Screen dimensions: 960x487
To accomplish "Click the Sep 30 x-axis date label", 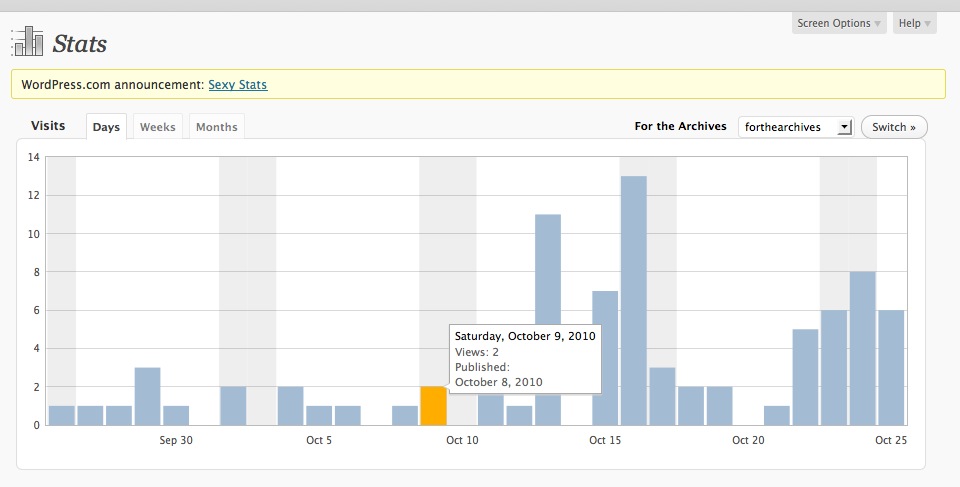I will (x=176, y=440).
